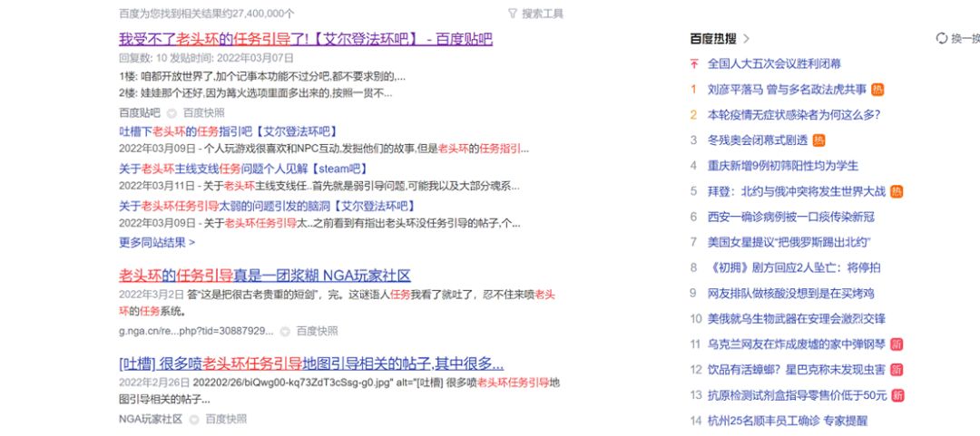Image resolution: width=980 pixels, height=436 pixels.
Task: Open 网友排队做核酸没想到是在买烤鸡
Action: [x=790, y=294]
